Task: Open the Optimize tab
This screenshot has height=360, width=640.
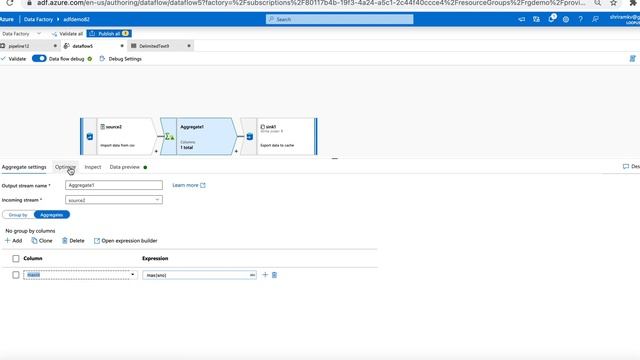Action: 65,167
